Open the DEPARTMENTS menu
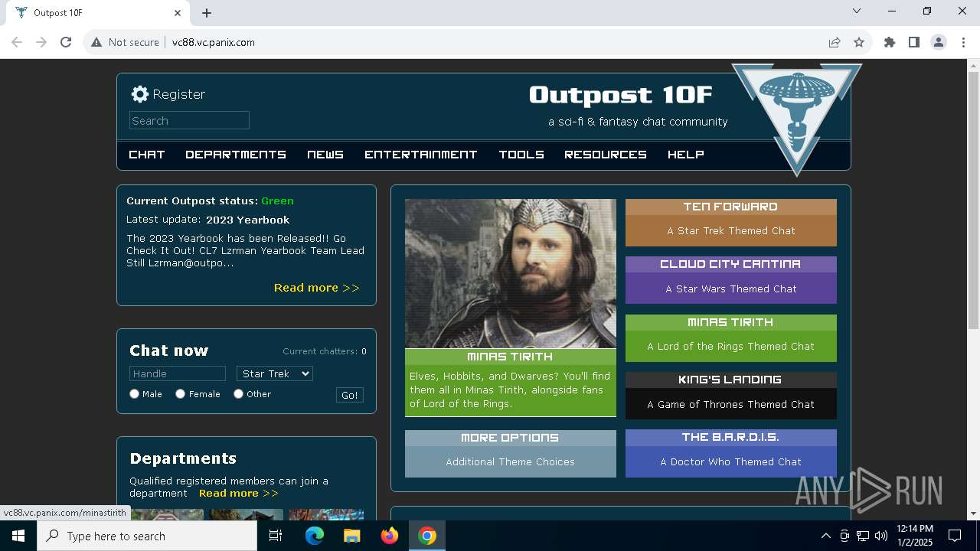This screenshot has height=551, width=980. pos(236,155)
